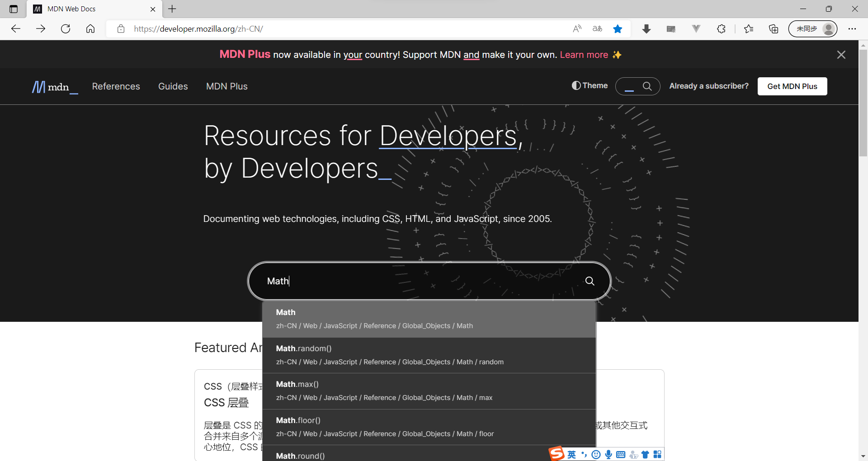Click the mdn logo
The image size is (868, 461).
click(55, 87)
